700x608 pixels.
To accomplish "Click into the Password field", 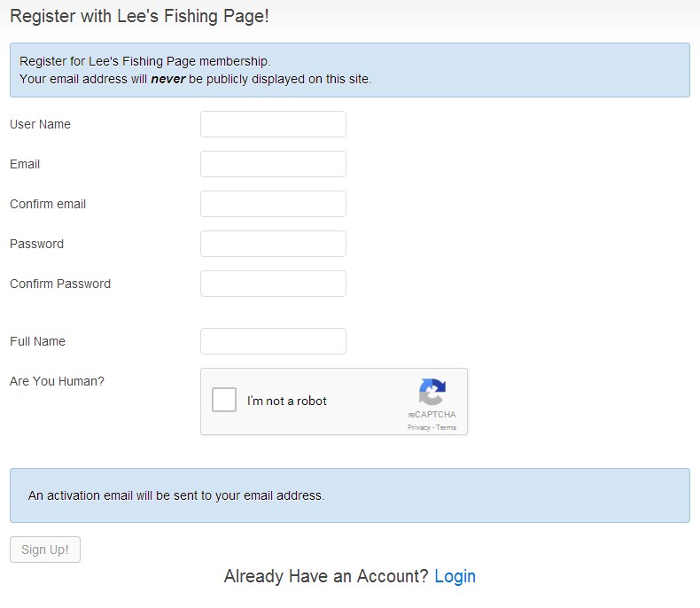I will coord(273,244).
